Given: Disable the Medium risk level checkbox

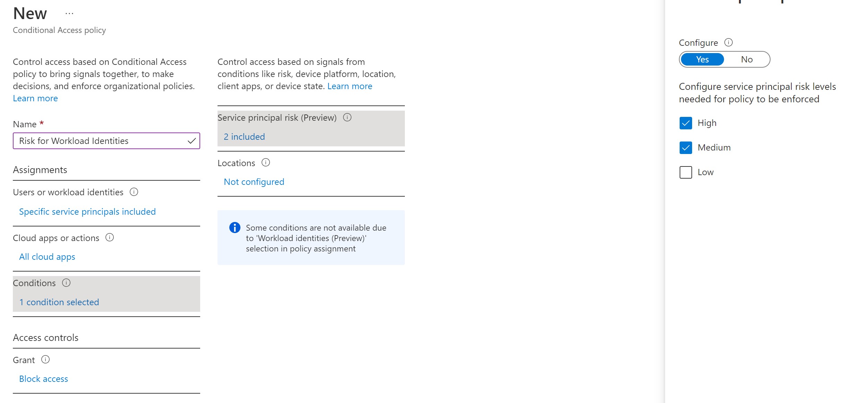Looking at the screenshot, I should coord(685,147).
